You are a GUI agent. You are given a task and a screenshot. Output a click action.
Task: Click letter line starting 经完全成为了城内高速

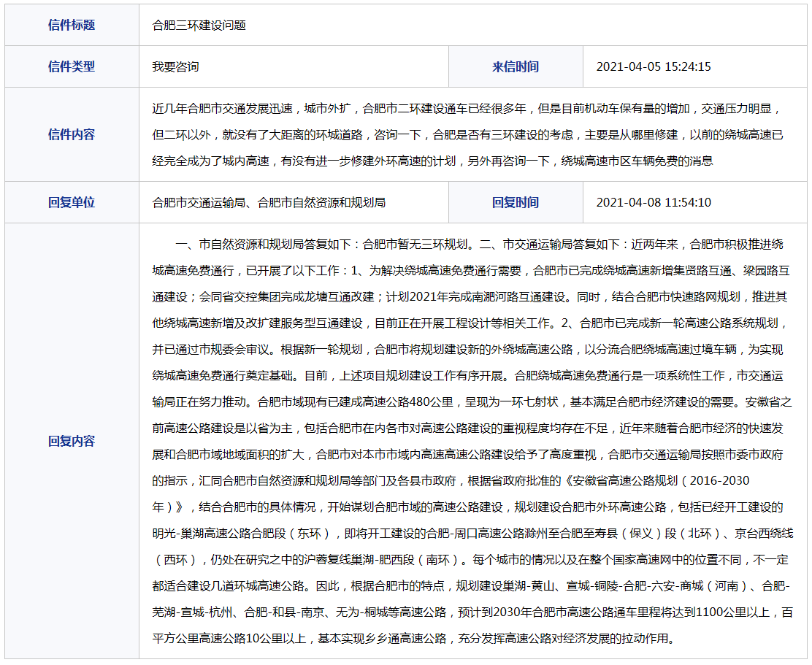[432, 161]
